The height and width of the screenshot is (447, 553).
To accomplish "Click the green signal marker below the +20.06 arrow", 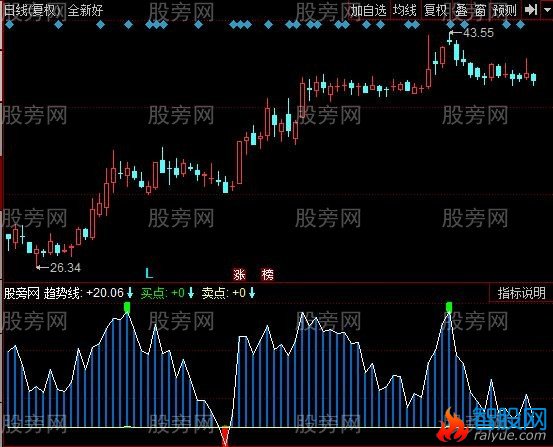I will [127, 307].
